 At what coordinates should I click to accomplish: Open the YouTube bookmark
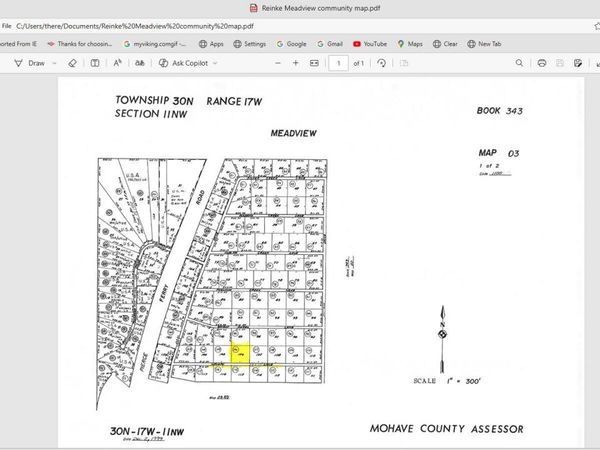(x=370, y=44)
